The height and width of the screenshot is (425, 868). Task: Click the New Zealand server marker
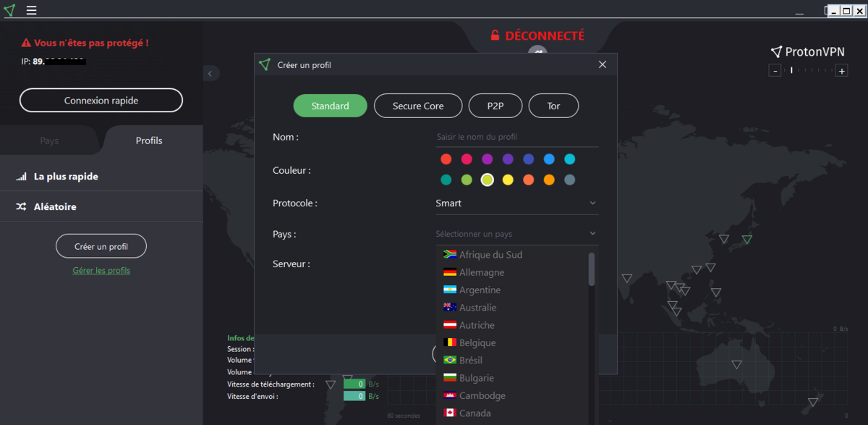812,402
